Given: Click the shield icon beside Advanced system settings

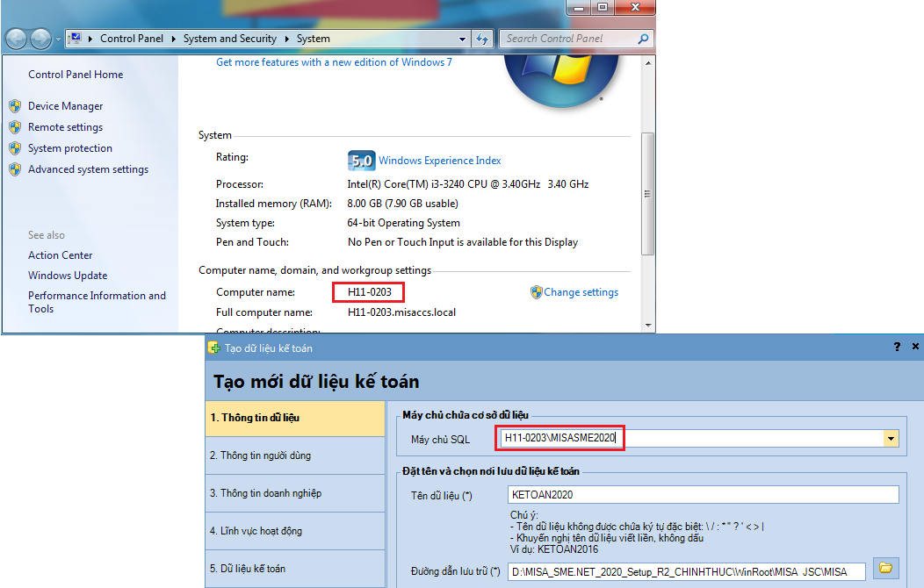Looking at the screenshot, I should click(x=15, y=169).
